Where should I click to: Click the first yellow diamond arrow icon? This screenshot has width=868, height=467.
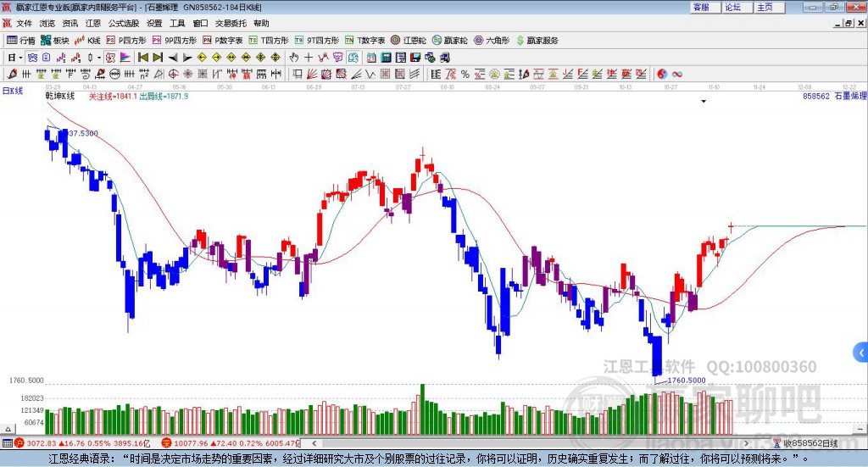(202, 58)
